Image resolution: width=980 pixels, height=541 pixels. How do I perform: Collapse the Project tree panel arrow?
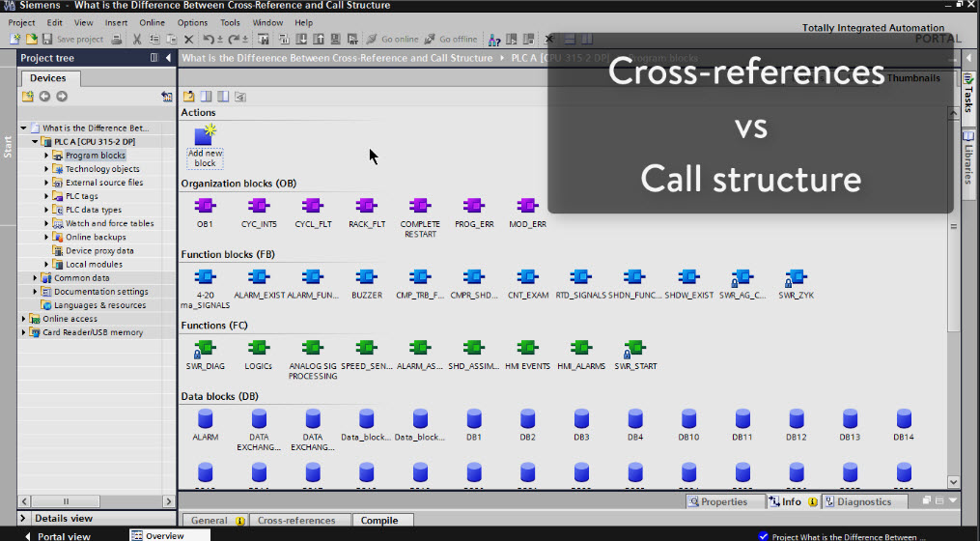[168, 58]
